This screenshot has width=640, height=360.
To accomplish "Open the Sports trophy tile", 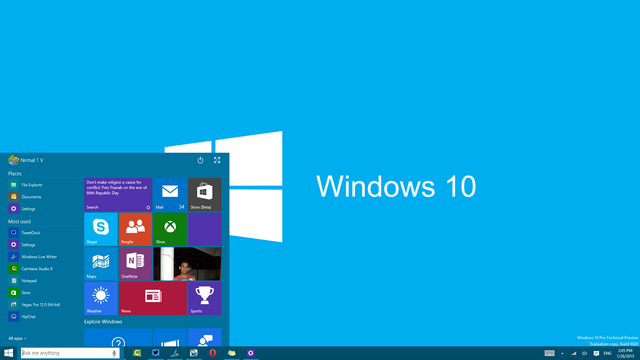I will point(204,298).
